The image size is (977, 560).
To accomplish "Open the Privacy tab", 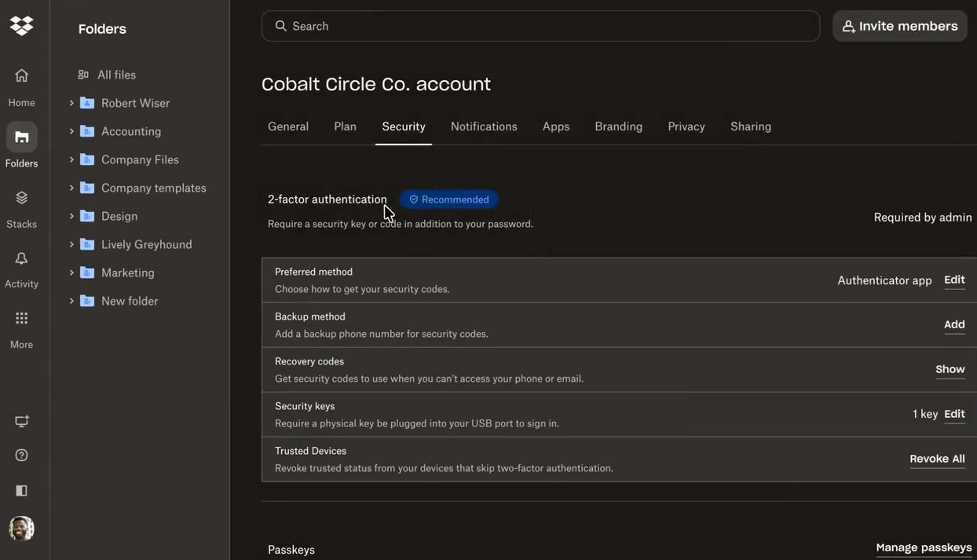I will [686, 126].
